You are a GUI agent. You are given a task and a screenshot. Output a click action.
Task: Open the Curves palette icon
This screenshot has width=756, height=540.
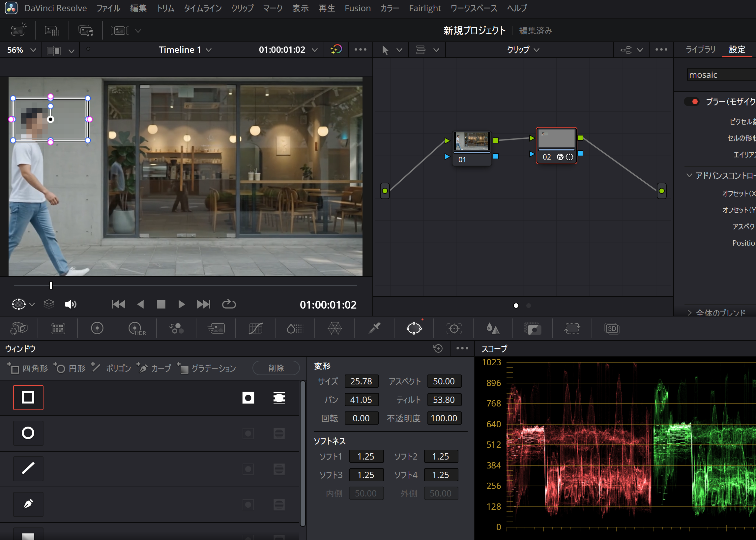click(x=255, y=329)
